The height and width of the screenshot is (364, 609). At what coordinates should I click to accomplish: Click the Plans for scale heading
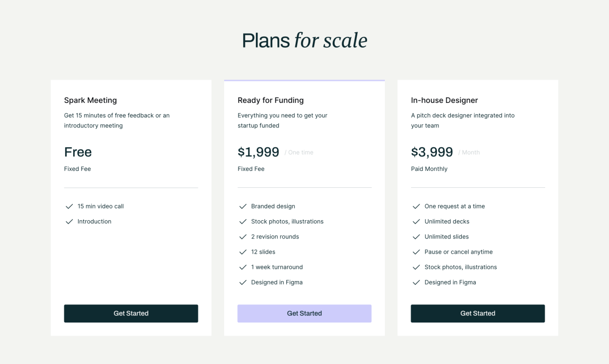coord(304,40)
